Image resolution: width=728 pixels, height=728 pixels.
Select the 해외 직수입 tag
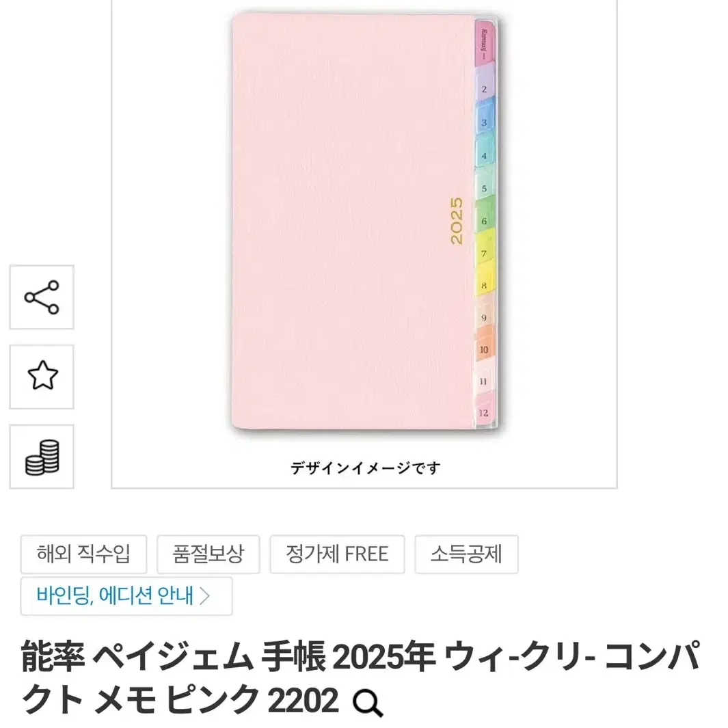(83, 554)
